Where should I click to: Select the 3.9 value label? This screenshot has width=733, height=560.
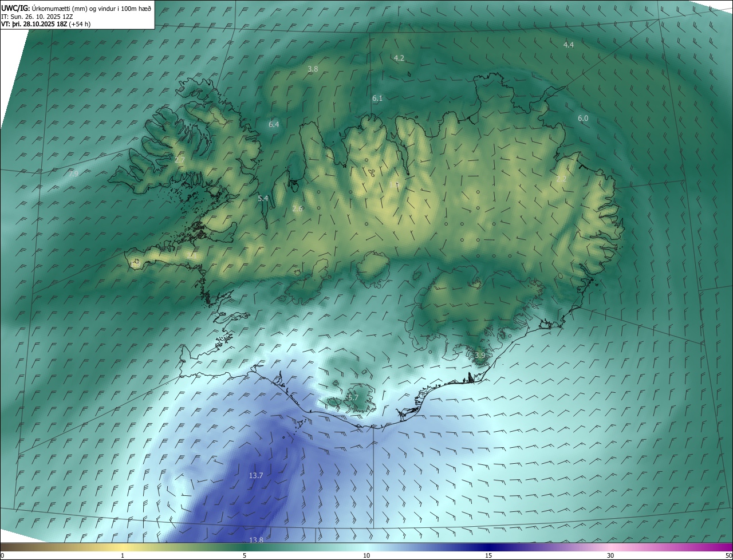click(x=480, y=356)
